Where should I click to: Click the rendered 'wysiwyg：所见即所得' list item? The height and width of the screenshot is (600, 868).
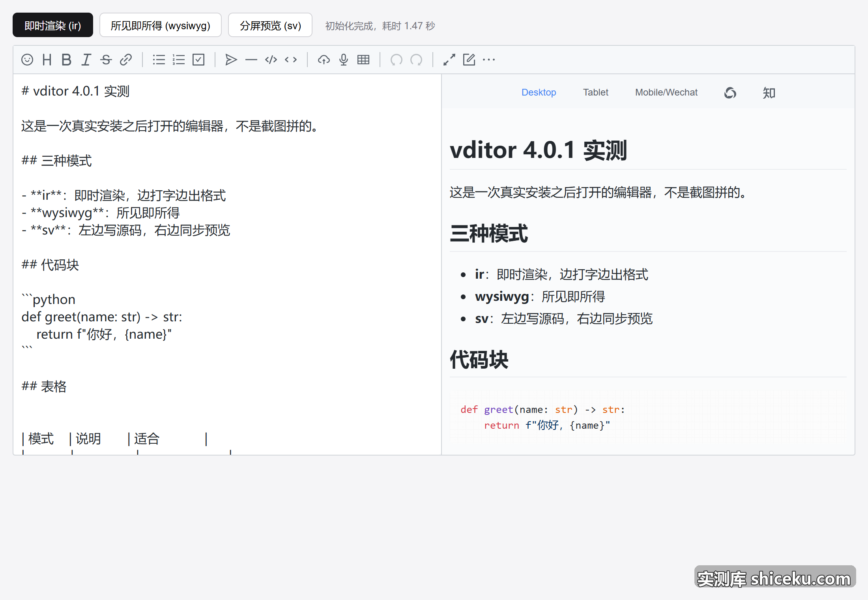[540, 296]
